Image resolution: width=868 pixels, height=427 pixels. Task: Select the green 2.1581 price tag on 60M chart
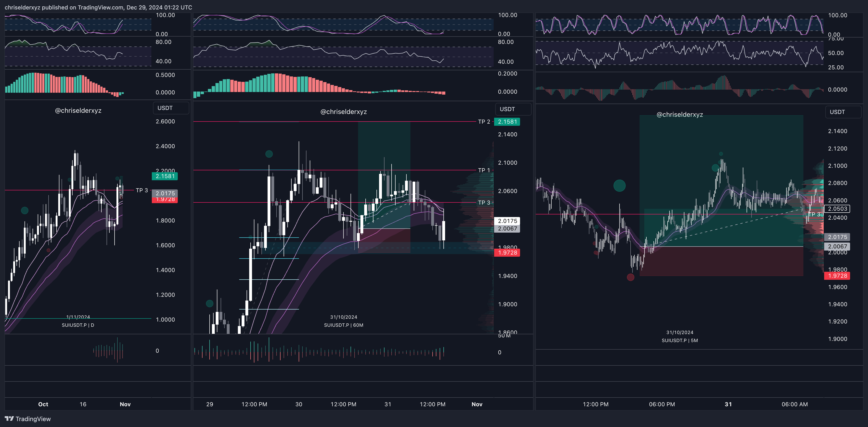click(507, 122)
